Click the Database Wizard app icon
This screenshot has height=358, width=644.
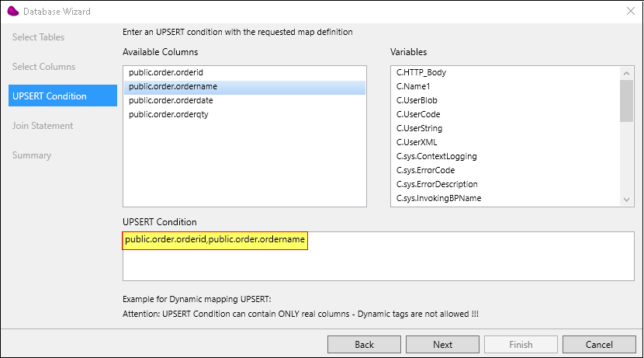[13, 11]
